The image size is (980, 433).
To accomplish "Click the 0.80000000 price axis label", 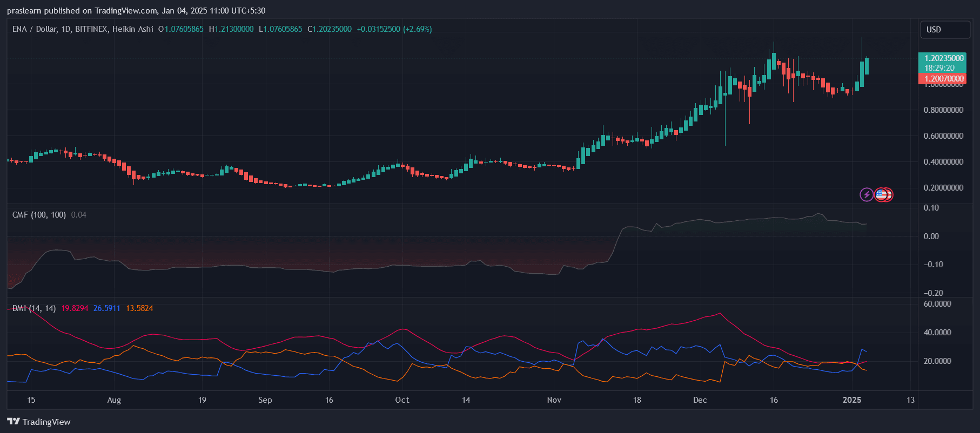I will (943, 110).
